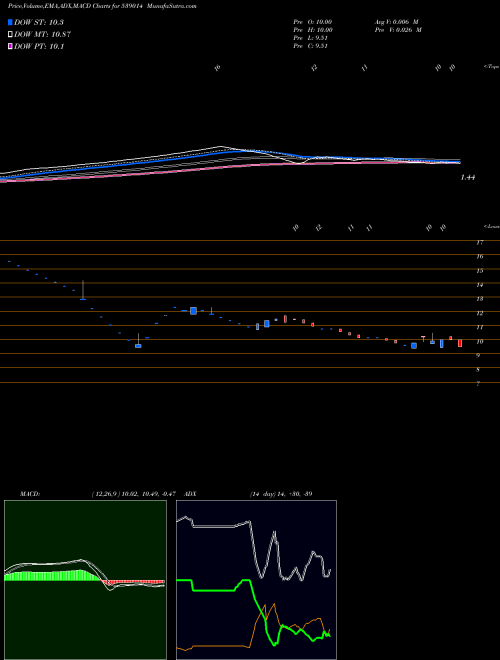Click the white DOW MT legend swatch
500x660 pixels.
10,35
